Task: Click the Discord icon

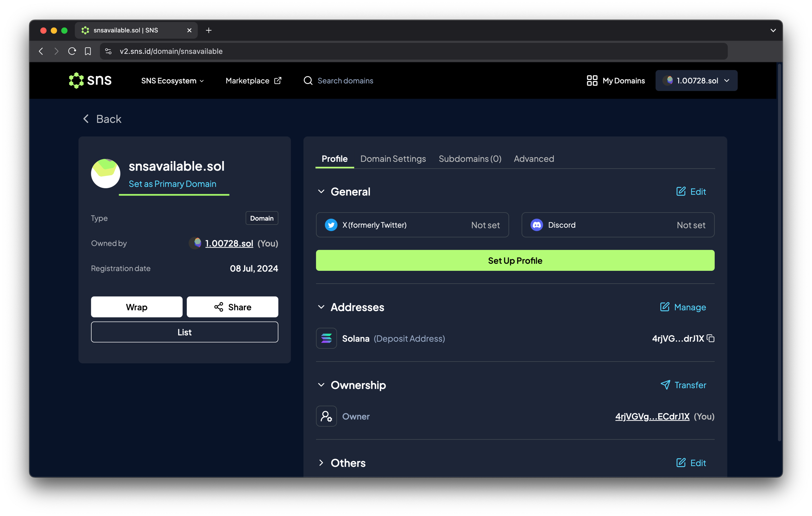Action: coord(536,225)
